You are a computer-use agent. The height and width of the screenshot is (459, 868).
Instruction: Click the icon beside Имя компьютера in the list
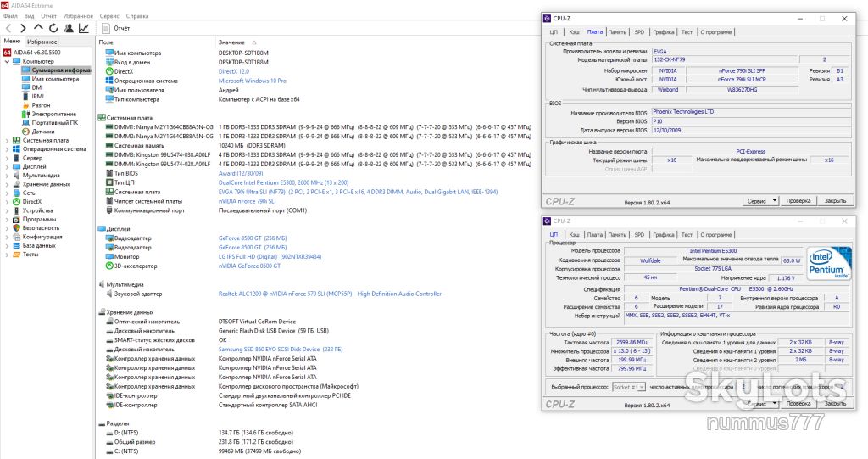tap(109, 53)
